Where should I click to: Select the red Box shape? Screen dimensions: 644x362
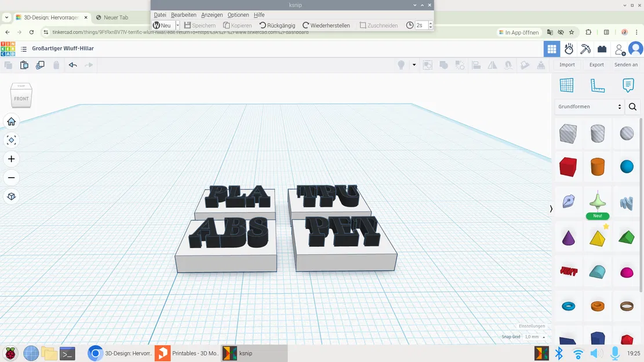(567, 167)
